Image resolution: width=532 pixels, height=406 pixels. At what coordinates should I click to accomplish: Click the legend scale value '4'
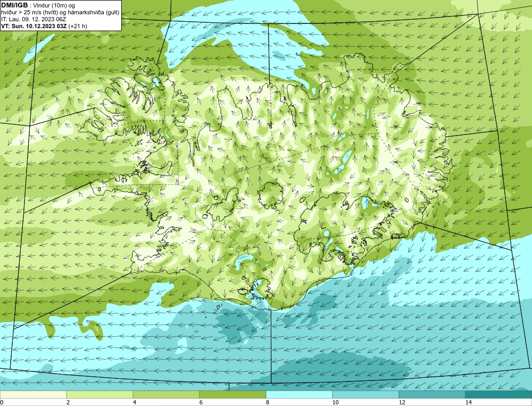tap(135, 402)
